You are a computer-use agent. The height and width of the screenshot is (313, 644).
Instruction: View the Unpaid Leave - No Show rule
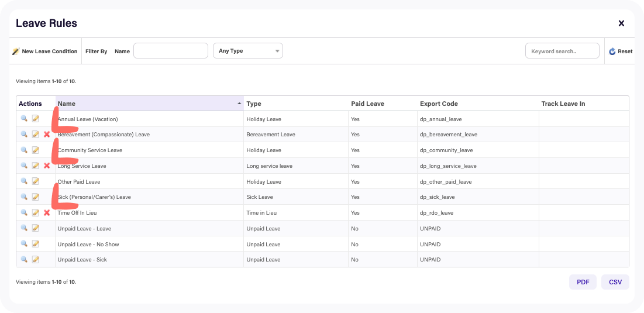point(24,243)
